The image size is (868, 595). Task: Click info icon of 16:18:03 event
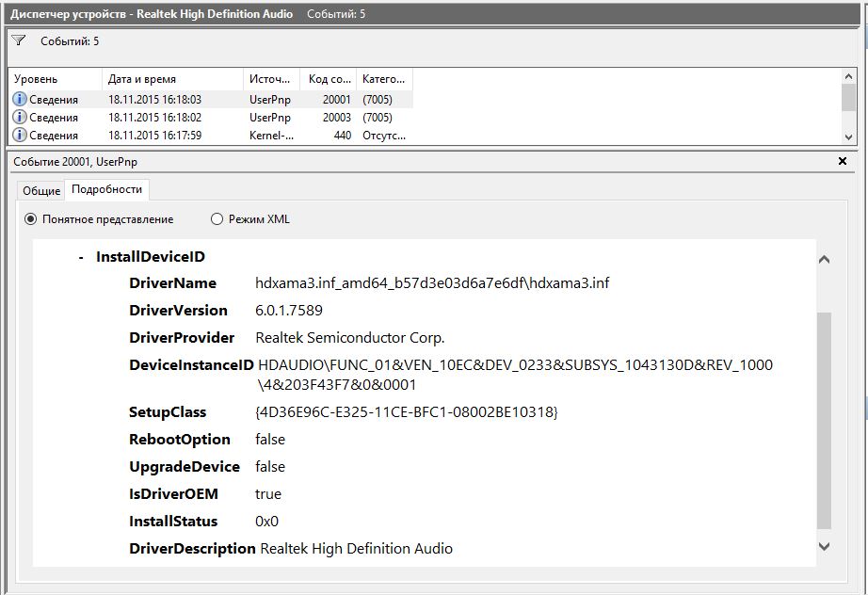[20, 99]
